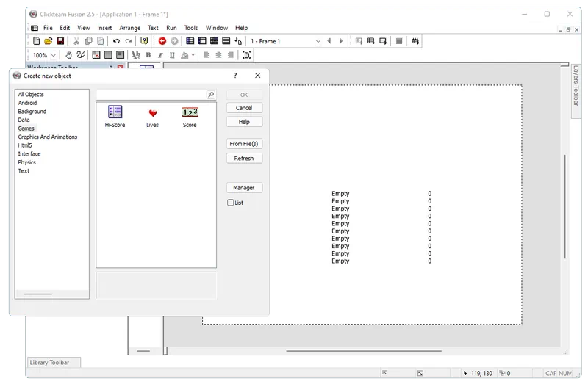Redo with the toolbar arrow
Image resolution: width=588 pixels, height=384 pixels.
point(129,41)
